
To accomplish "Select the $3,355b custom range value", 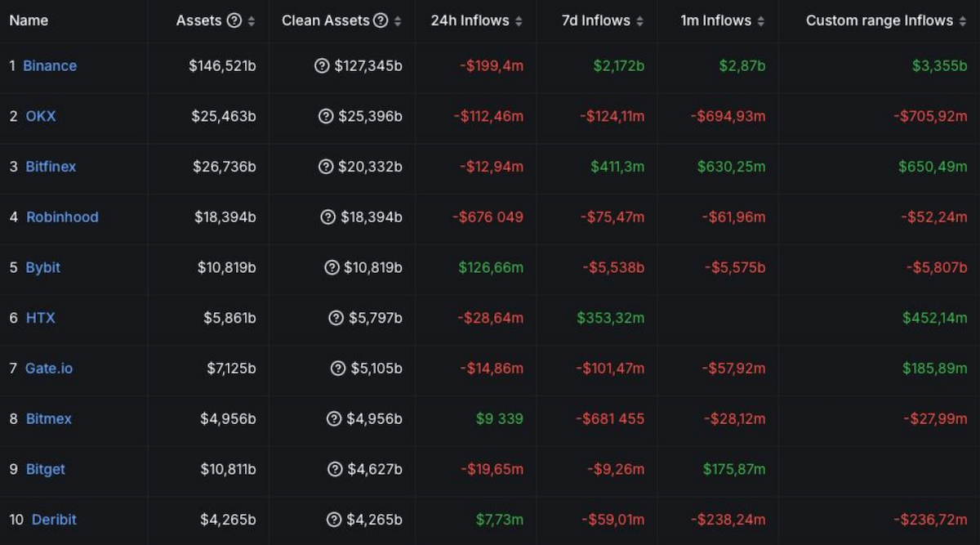I will coord(940,65).
